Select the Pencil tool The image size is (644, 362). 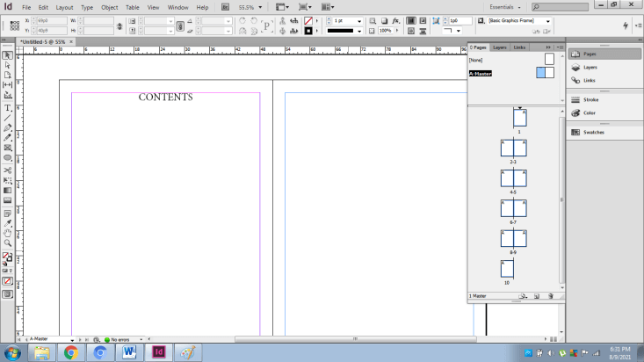(7, 138)
